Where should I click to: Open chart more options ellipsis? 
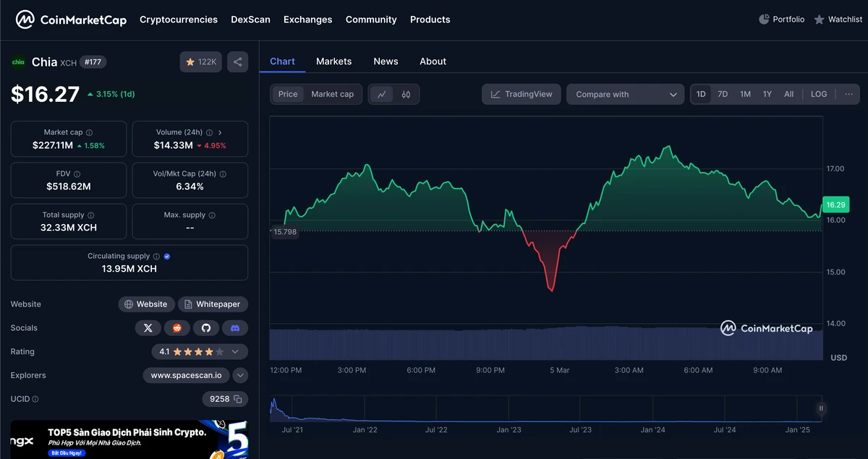(x=848, y=94)
